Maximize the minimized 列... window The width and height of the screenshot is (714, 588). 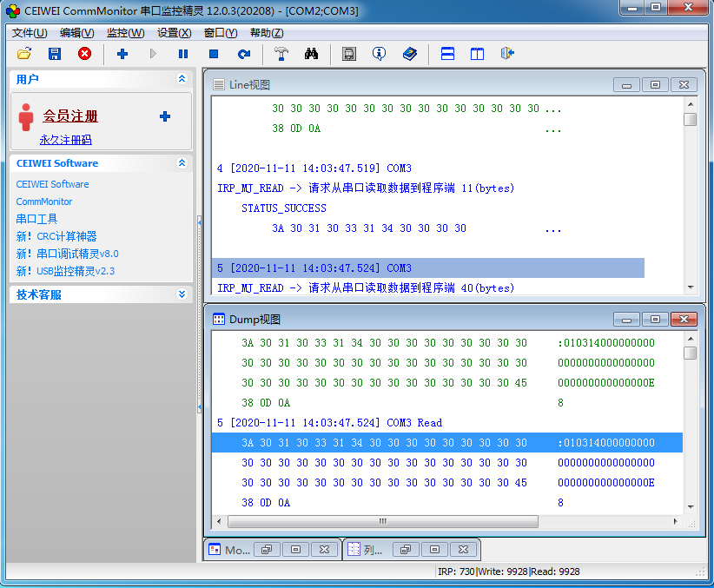[x=434, y=550]
